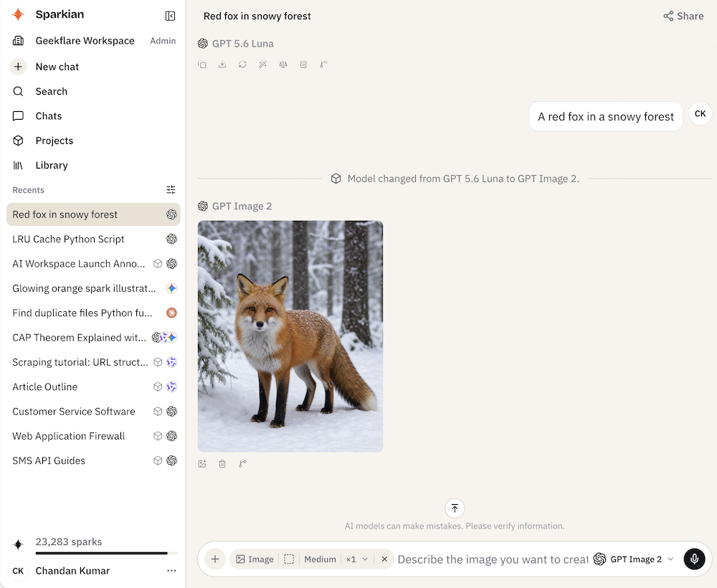Collapse the sidebar panel icon
Image resolution: width=717 pixels, height=588 pixels.
(x=170, y=16)
